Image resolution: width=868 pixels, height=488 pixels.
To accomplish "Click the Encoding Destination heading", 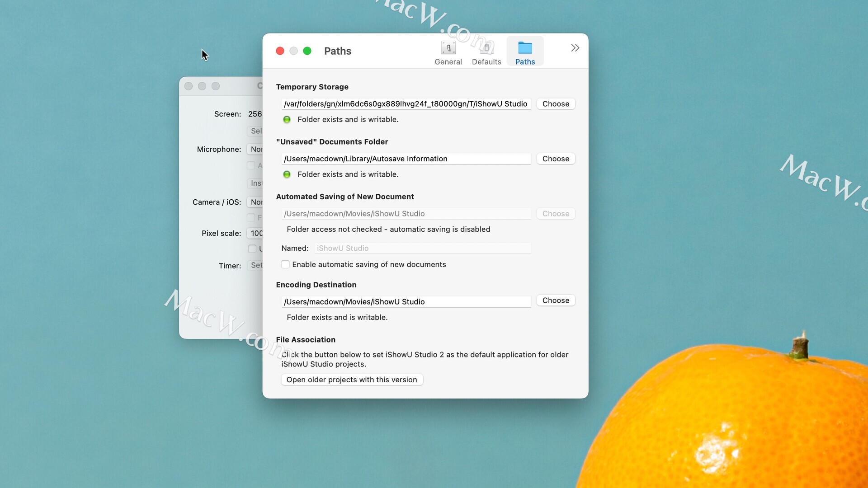I will [x=316, y=285].
